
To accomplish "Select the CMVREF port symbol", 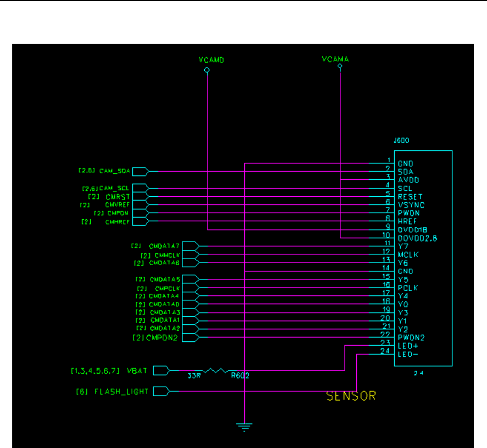I will pos(141,205).
